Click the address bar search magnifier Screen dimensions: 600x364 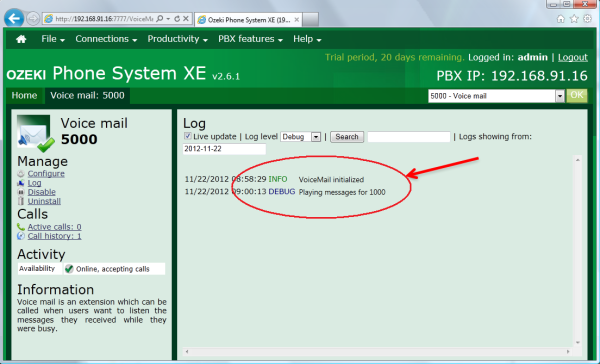(x=160, y=18)
